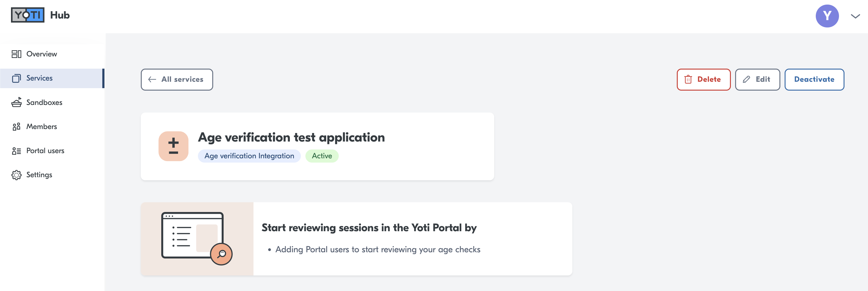Delete the age verification application

pyautogui.click(x=704, y=80)
